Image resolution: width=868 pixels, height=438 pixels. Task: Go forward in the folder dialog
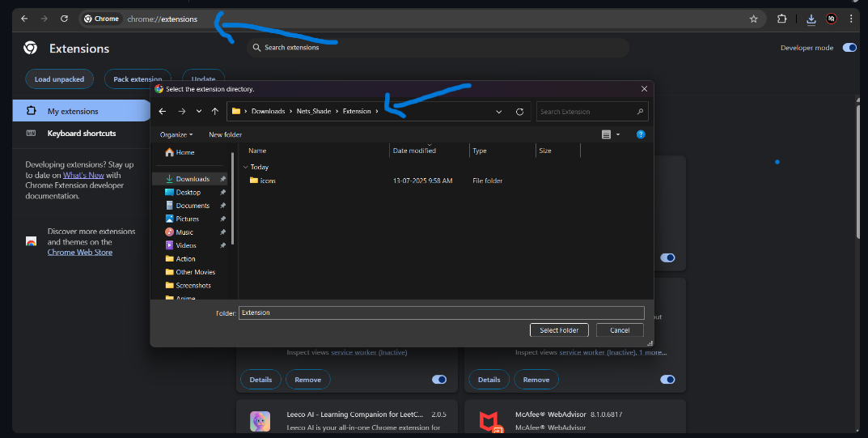pyautogui.click(x=181, y=111)
